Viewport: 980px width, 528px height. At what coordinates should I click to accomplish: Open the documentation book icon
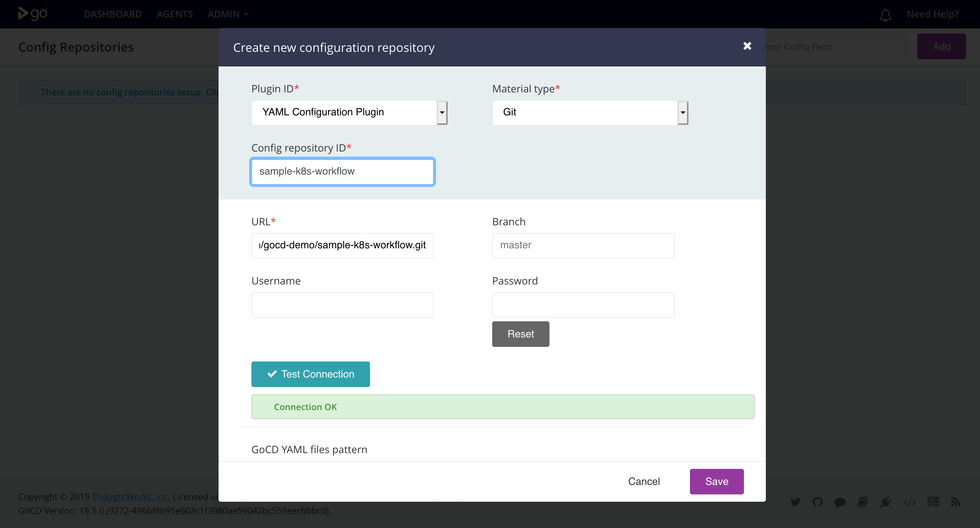click(863, 502)
